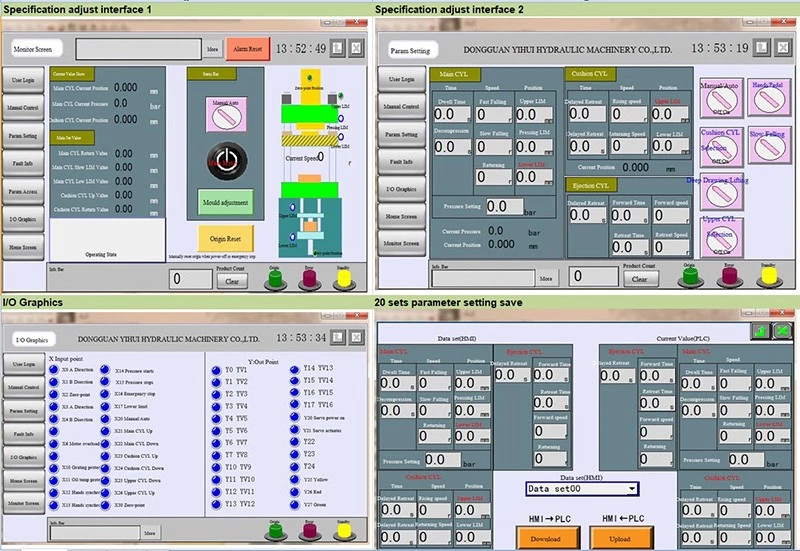Click the Alarm Reset button
Viewport: 800px width, 551px height.
coord(247,49)
